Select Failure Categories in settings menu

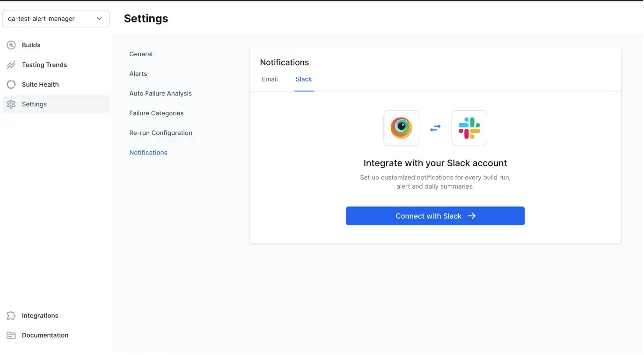point(156,113)
